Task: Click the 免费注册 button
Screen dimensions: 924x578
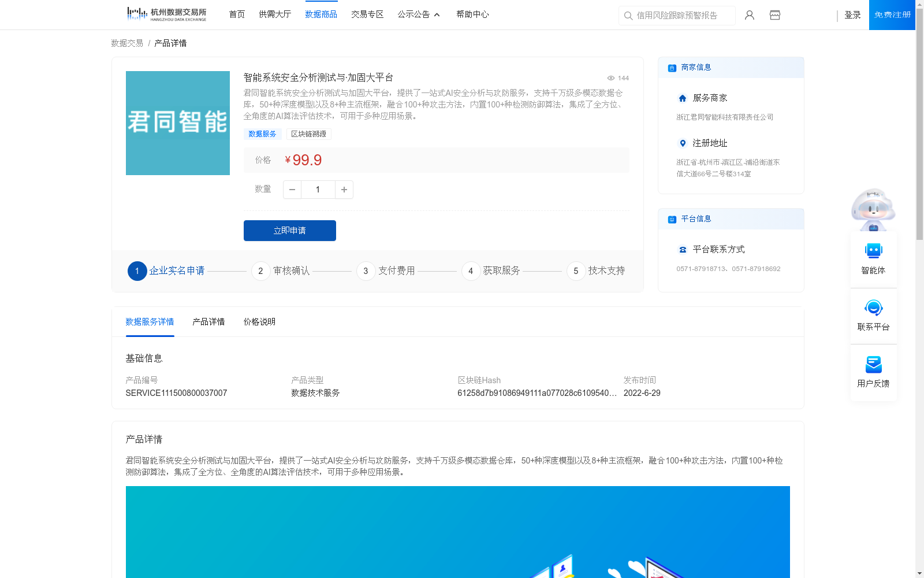Action: [x=892, y=15]
